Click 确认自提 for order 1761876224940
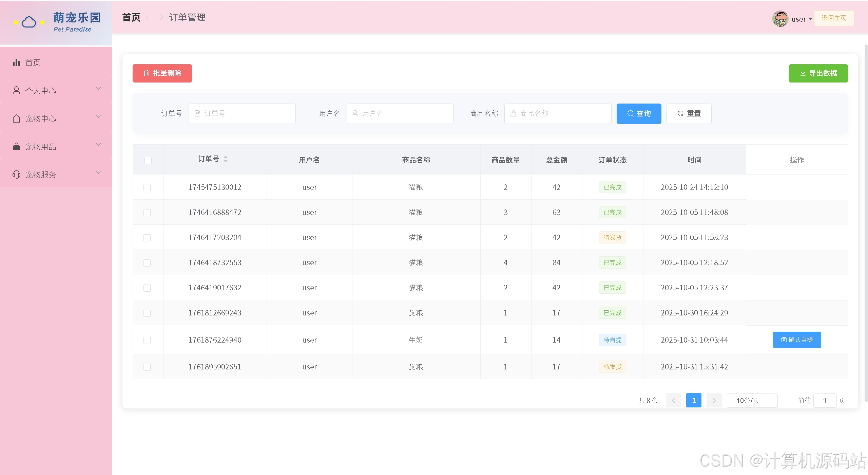This screenshot has height=475, width=868. click(x=797, y=340)
